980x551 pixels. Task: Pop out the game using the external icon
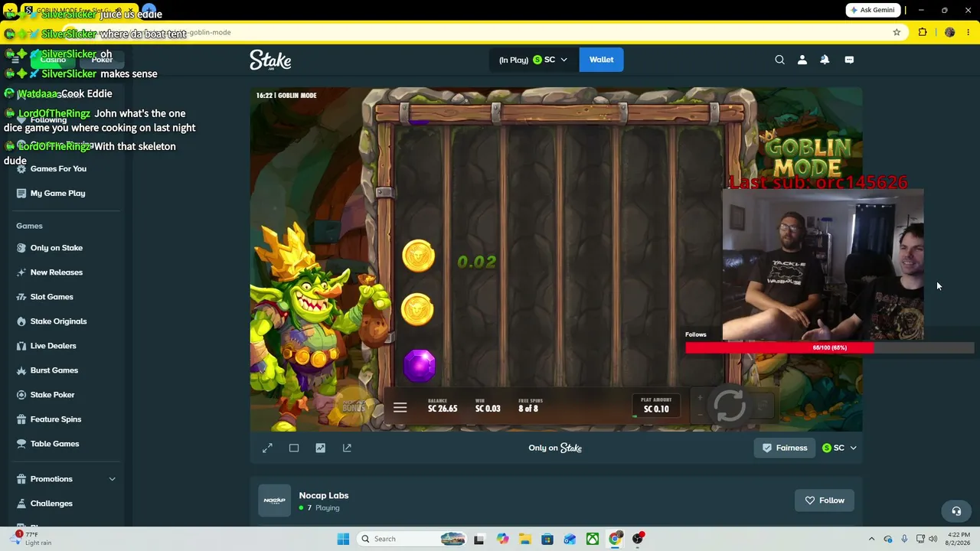click(x=347, y=448)
